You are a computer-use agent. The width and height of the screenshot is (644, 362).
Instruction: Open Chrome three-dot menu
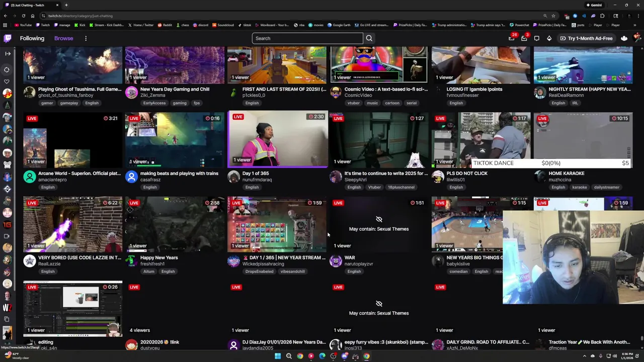(x=637, y=16)
